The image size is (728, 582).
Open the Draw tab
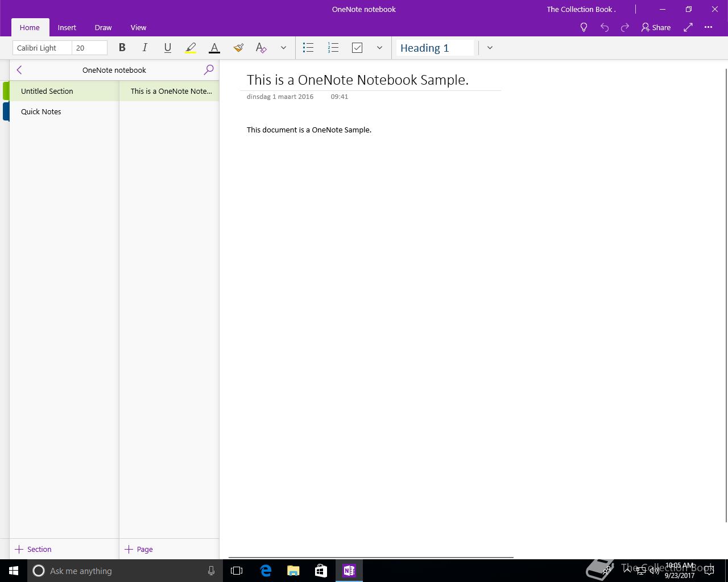click(x=103, y=27)
